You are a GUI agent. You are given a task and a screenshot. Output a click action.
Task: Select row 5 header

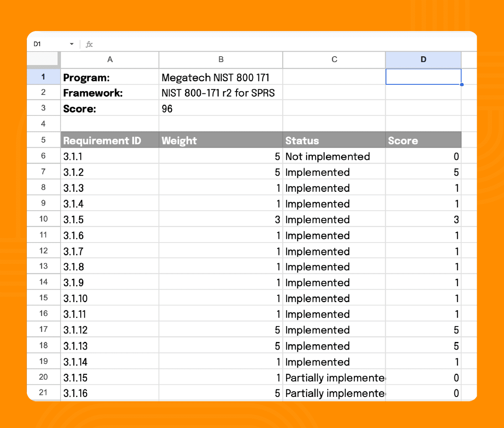43,140
